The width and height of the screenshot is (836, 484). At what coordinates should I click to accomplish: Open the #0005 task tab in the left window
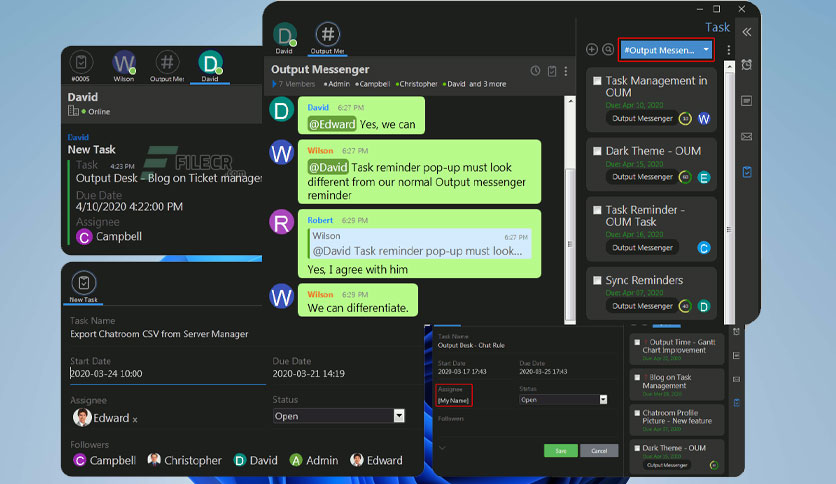pyautogui.click(x=81, y=66)
